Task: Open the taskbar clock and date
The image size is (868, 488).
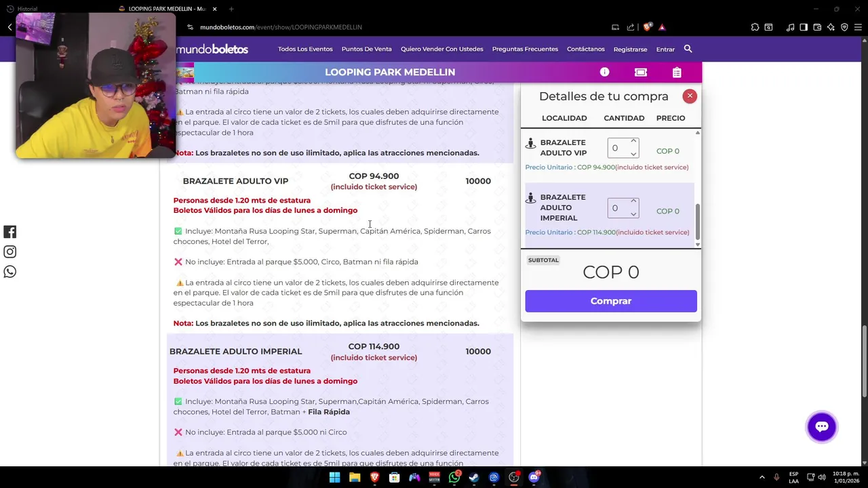Action: [846, 477]
